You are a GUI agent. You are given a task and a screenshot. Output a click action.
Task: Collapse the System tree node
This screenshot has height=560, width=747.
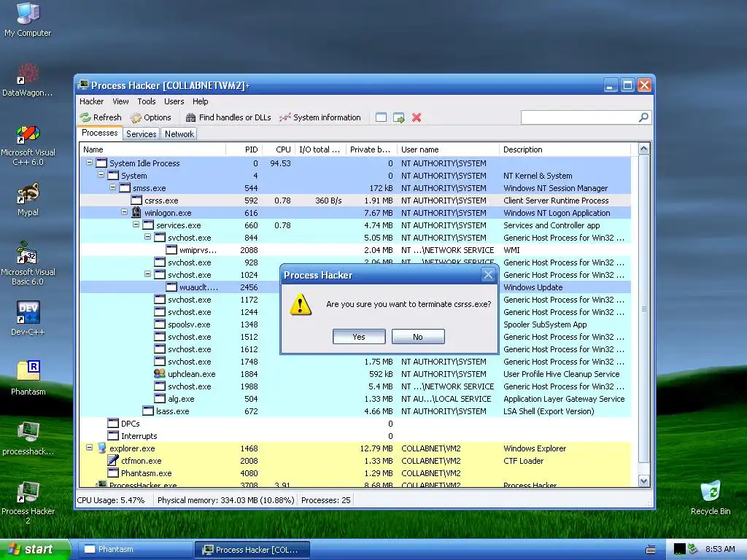pos(101,175)
